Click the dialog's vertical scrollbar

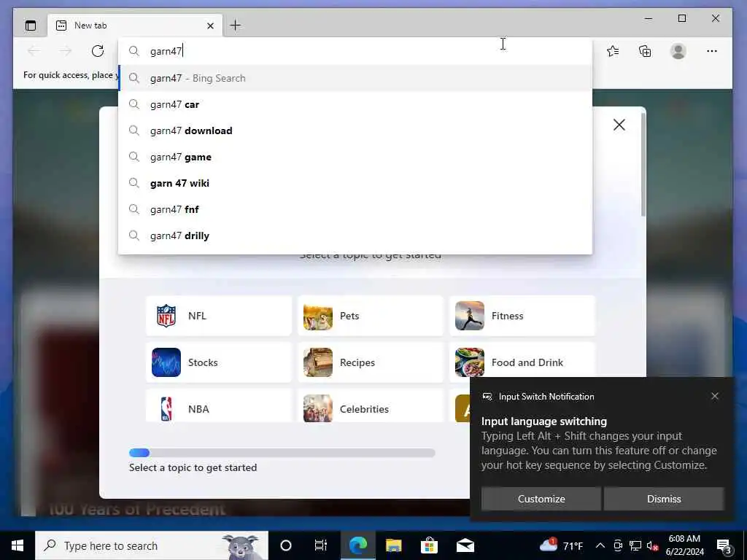tap(643, 164)
